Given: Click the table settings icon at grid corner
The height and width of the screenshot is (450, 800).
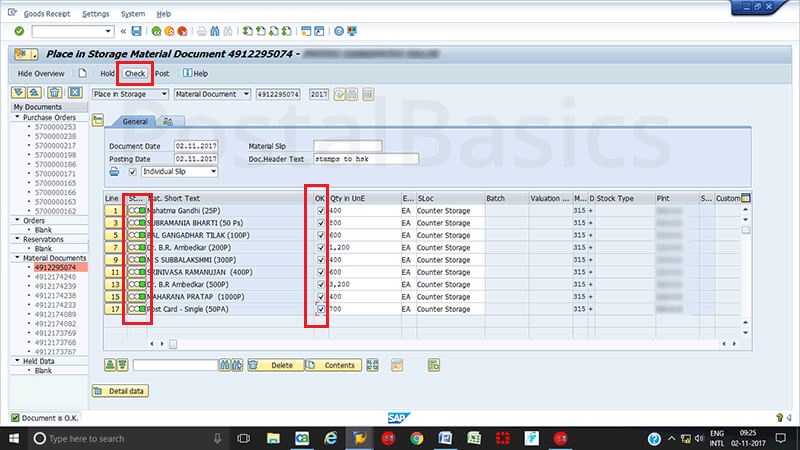Looking at the screenshot, I should pos(745,198).
